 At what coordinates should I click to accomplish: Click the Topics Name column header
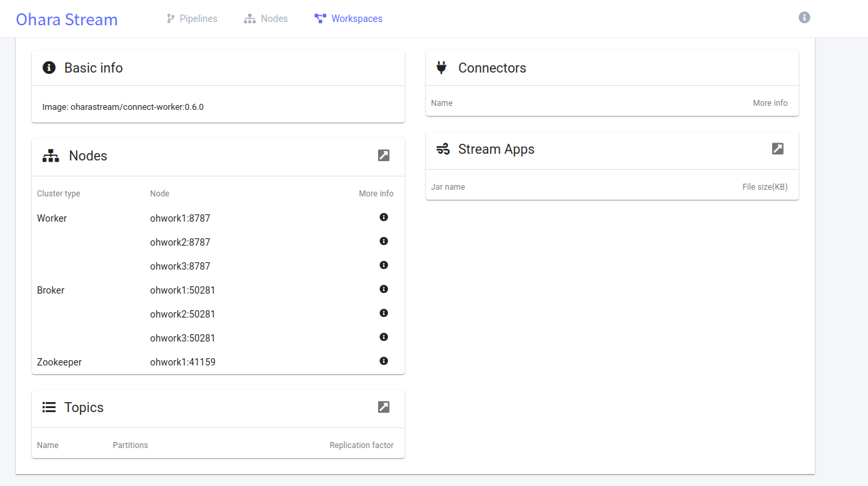pyautogui.click(x=48, y=445)
